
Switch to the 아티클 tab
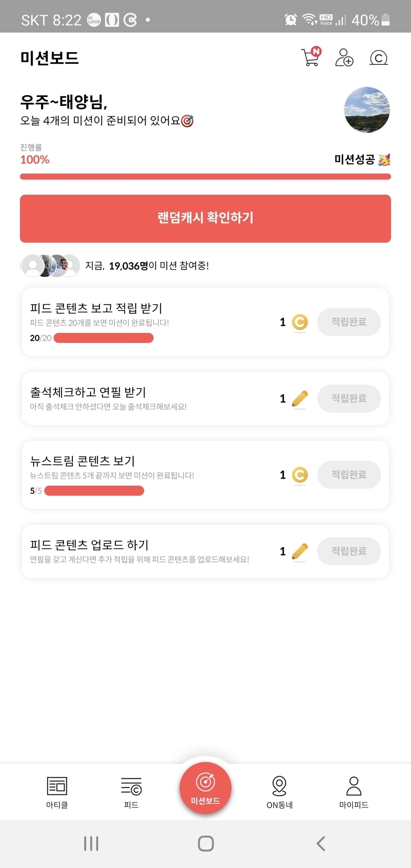tap(57, 792)
